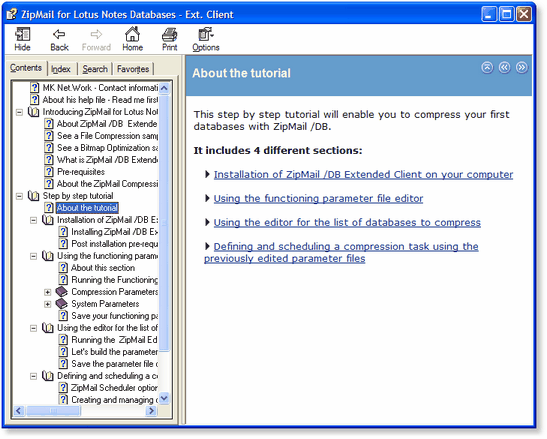The height and width of the screenshot is (439, 547).
Task: Open Installing ZipMail /DB topic
Action: pyautogui.click(x=114, y=232)
